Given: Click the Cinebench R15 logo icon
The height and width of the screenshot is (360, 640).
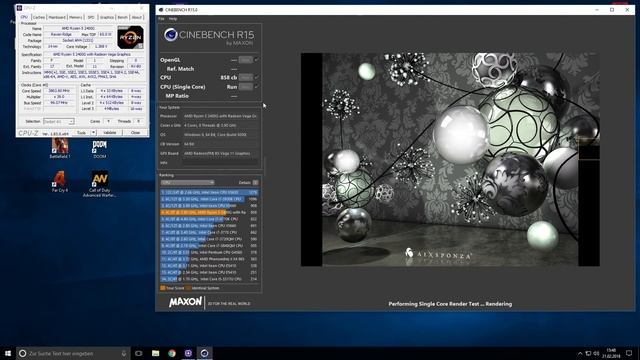Looking at the screenshot, I should [171, 35].
